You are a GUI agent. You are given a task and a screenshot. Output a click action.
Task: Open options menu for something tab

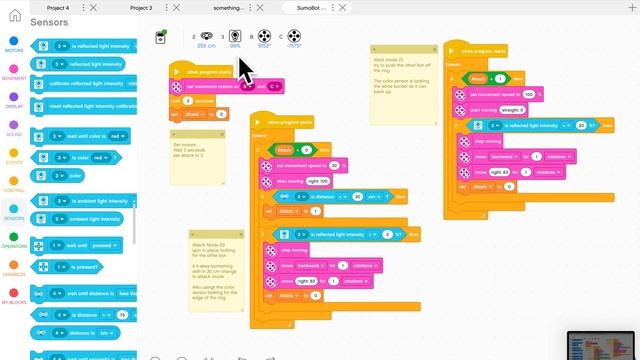coord(250,8)
